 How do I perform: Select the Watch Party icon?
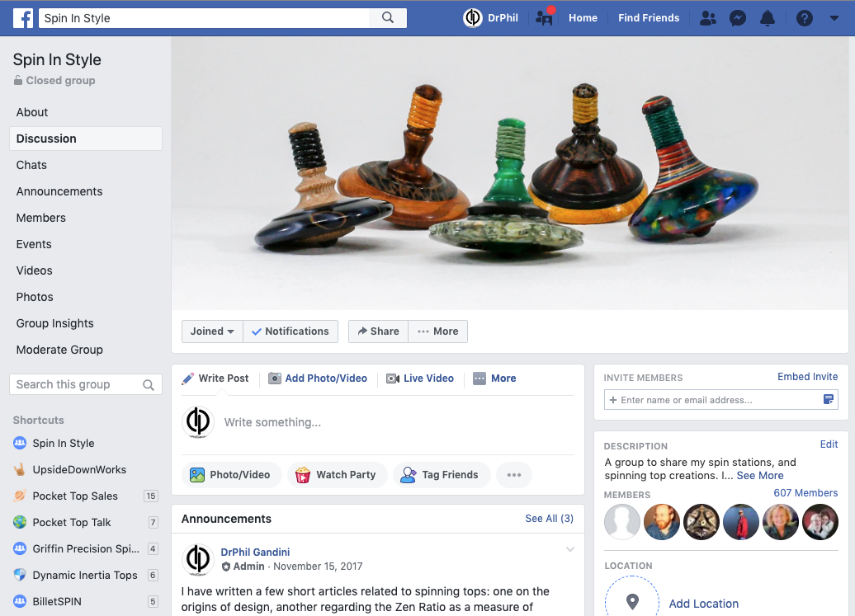point(305,475)
